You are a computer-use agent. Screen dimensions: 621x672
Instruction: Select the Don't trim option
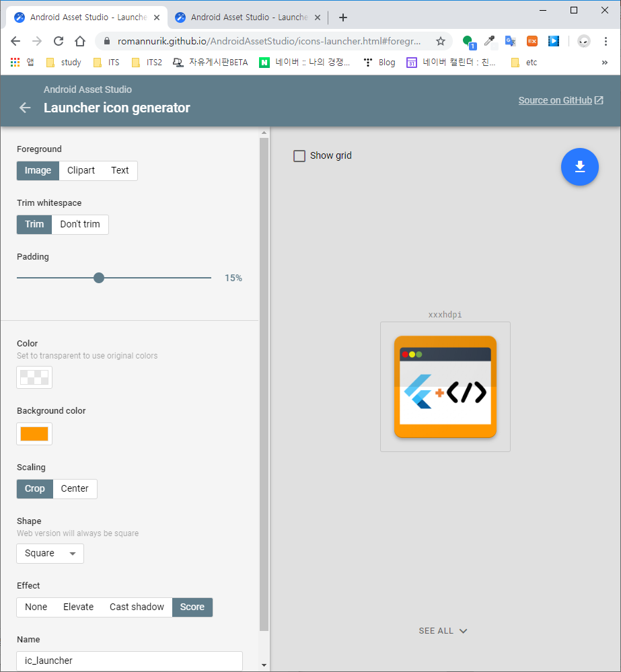[x=80, y=225]
